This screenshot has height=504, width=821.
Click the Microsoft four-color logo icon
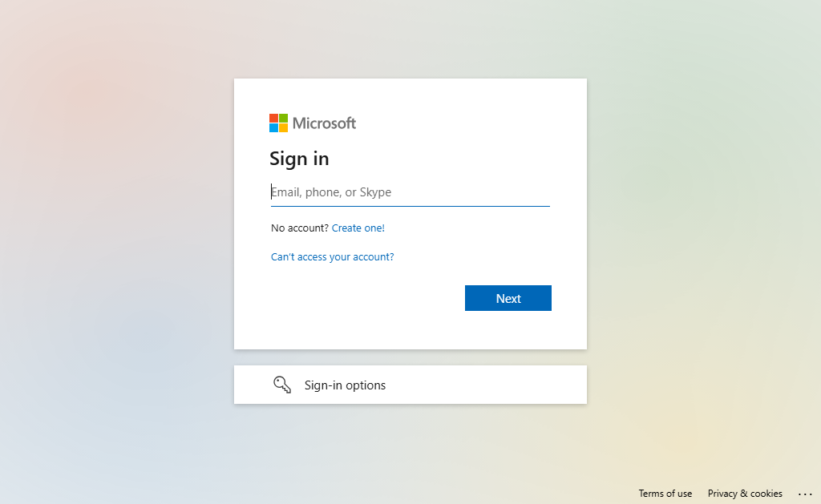click(278, 123)
